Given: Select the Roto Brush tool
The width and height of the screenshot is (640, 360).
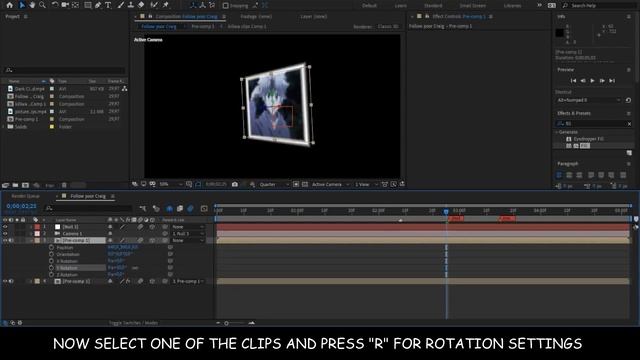Looking at the screenshot, I should (x=154, y=5).
